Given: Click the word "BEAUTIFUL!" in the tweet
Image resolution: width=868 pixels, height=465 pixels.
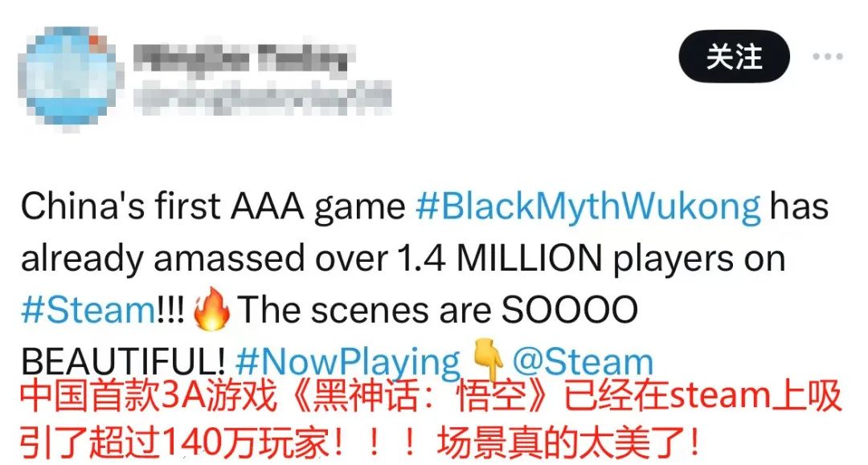Looking at the screenshot, I should (x=123, y=362).
